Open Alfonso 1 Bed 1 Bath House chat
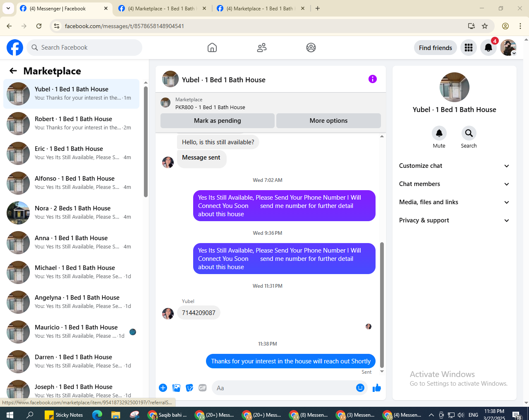 pos(71,183)
